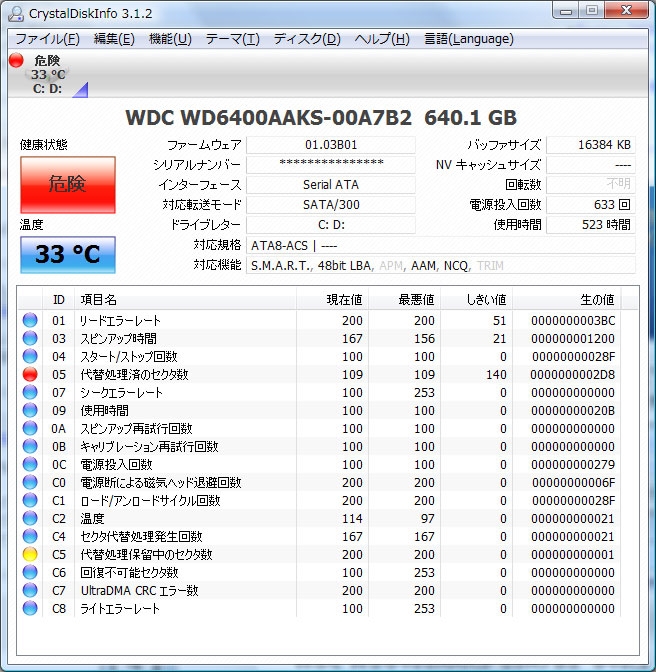Open the 編集(E) menu

(114, 39)
